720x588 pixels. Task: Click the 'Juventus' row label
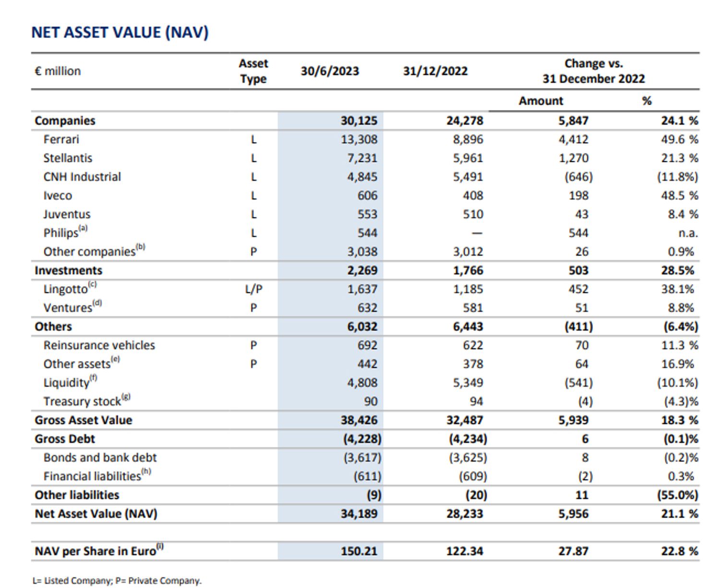pyautogui.click(x=67, y=214)
